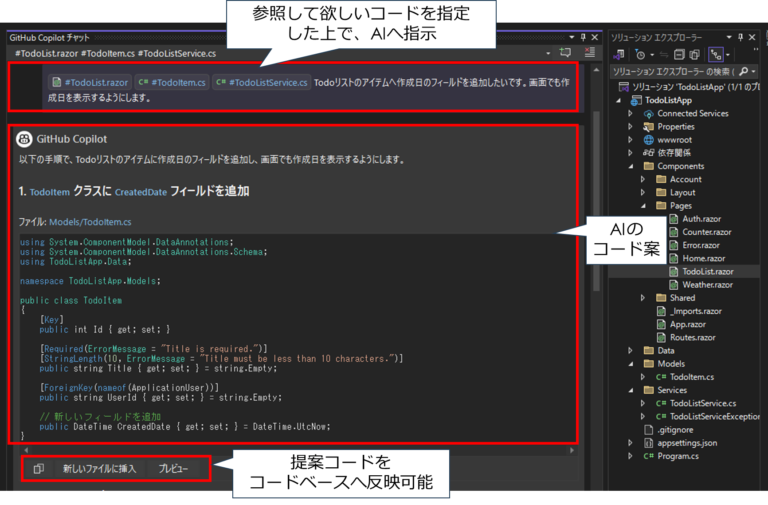Select Error.razor file
Screen dimensions: 768x505
[x=701, y=245]
